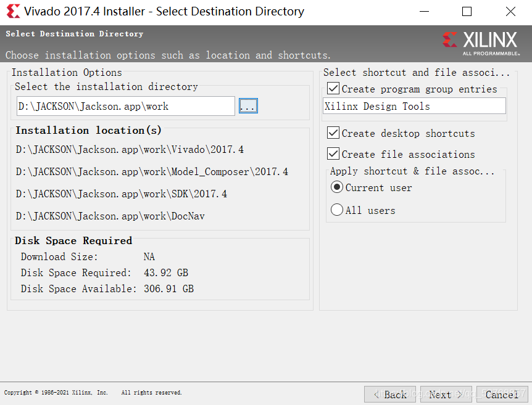Cancel the Vivado installation
Image resolution: width=532 pixels, height=405 pixels.
pos(502,395)
